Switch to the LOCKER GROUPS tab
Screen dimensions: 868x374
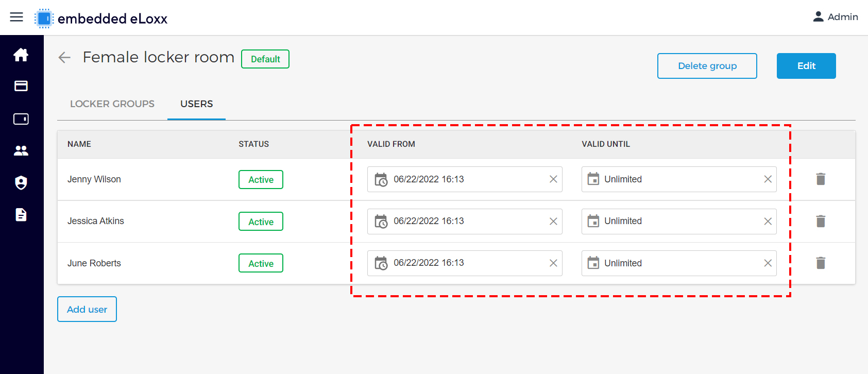(112, 104)
